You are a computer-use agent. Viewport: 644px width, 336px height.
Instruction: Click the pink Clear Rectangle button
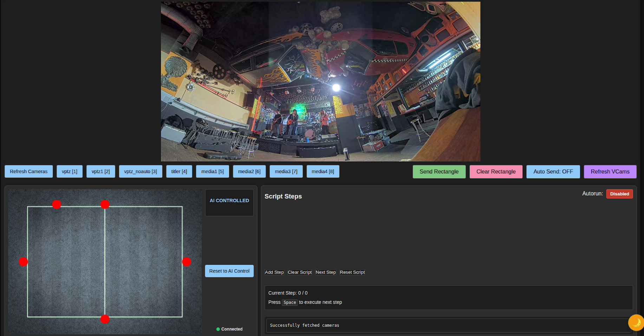tap(496, 172)
